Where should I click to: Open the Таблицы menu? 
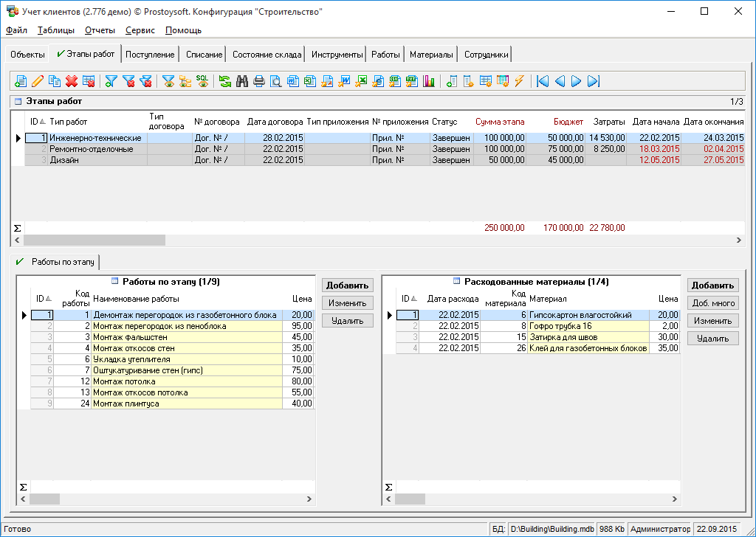pos(56,30)
